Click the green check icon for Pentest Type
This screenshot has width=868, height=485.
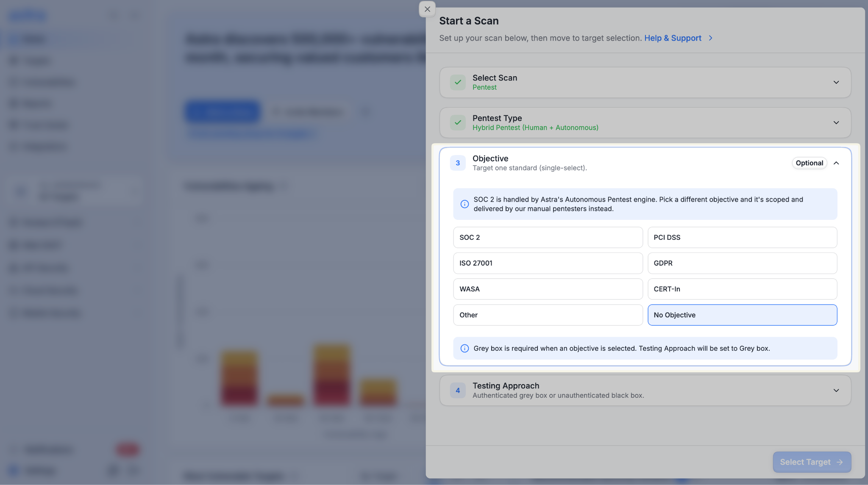(458, 122)
